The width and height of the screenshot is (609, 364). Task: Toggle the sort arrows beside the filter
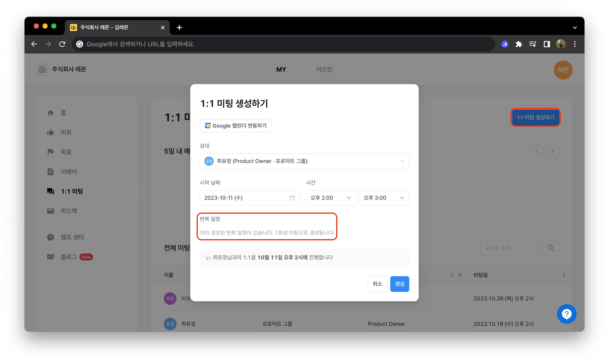[x=452, y=275]
